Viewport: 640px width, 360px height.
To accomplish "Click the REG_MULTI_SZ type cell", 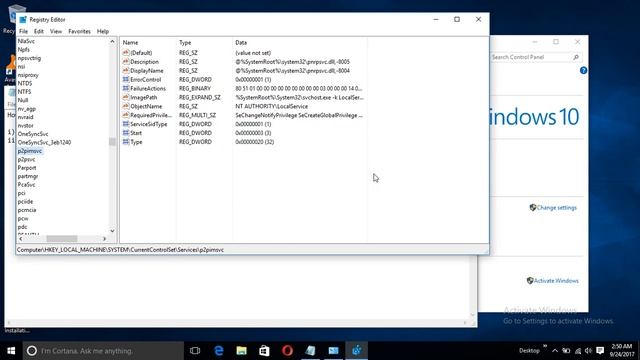I will [x=197, y=115].
